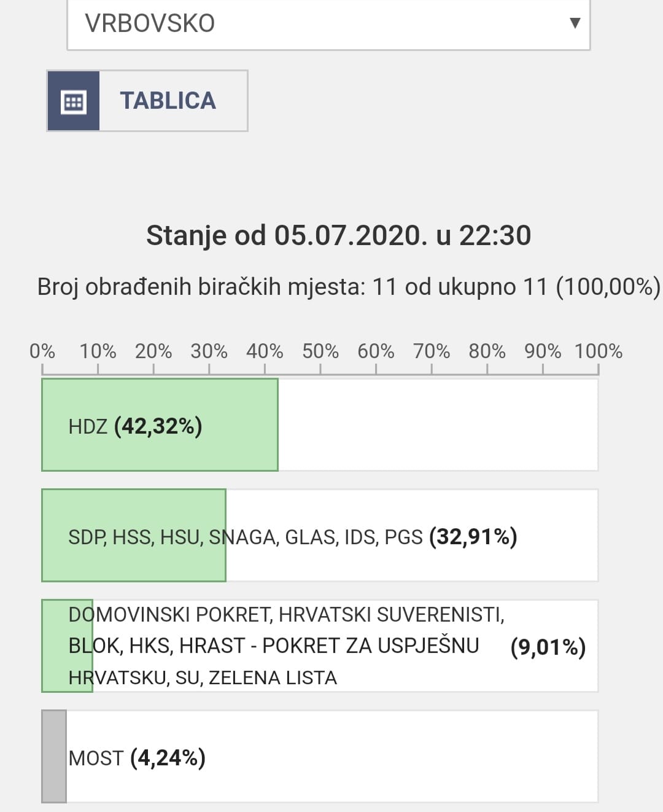The width and height of the screenshot is (663, 812).
Task: Select the gray MOST result bar
Action: pyautogui.click(x=54, y=757)
